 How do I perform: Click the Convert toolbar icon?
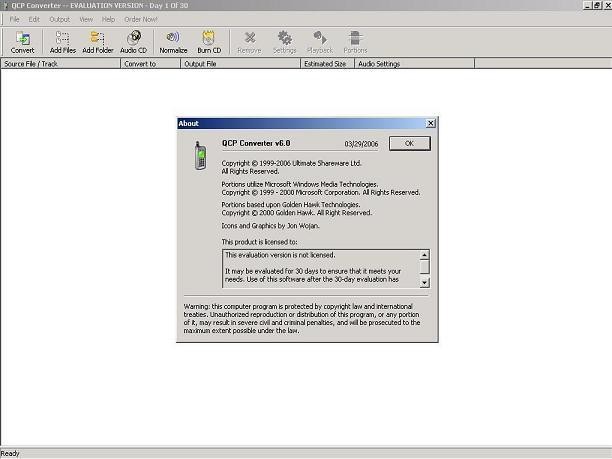[23, 42]
